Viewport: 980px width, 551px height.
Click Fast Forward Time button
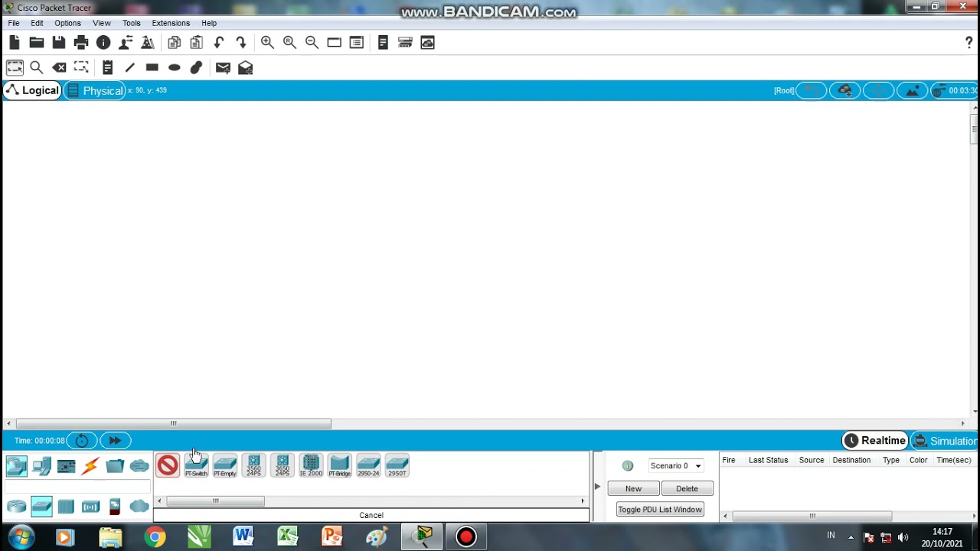pyautogui.click(x=115, y=441)
